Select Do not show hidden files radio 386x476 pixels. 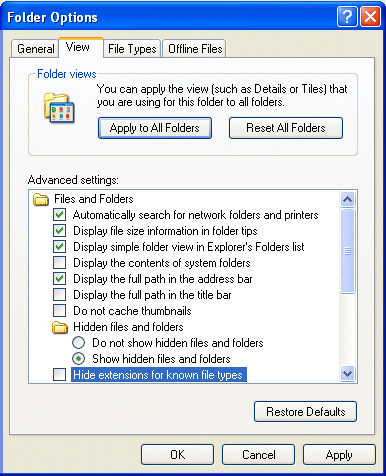click(x=78, y=343)
